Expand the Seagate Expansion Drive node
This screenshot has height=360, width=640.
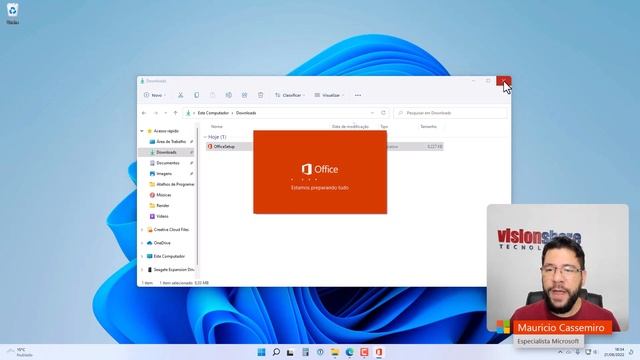pos(142,270)
